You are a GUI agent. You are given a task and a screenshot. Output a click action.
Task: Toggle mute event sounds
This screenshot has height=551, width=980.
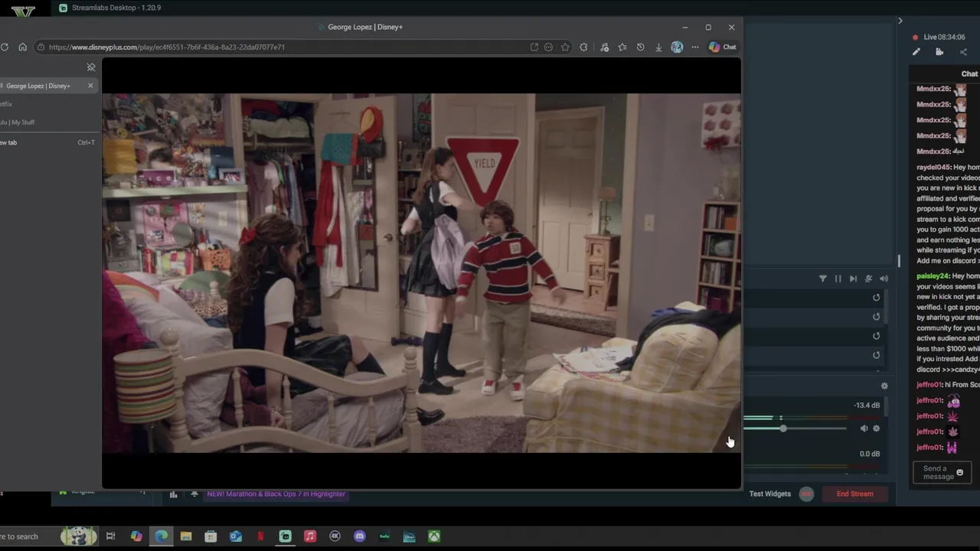[x=868, y=279]
